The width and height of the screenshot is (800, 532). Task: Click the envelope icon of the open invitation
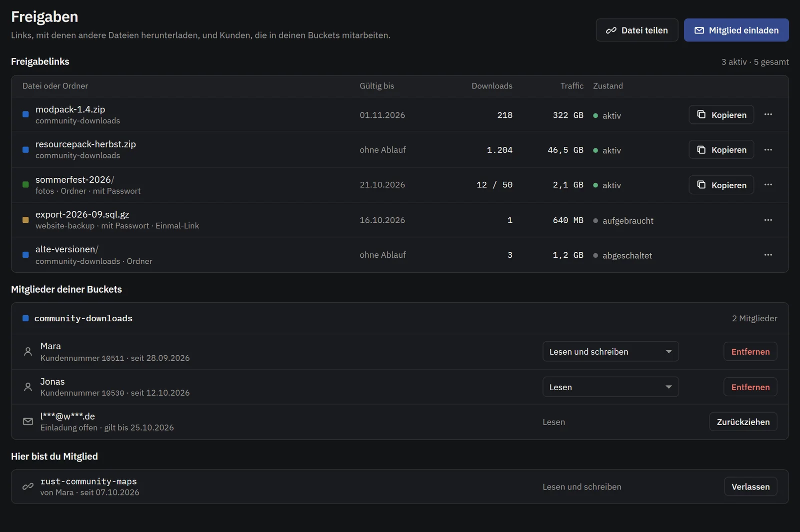(x=28, y=422)
